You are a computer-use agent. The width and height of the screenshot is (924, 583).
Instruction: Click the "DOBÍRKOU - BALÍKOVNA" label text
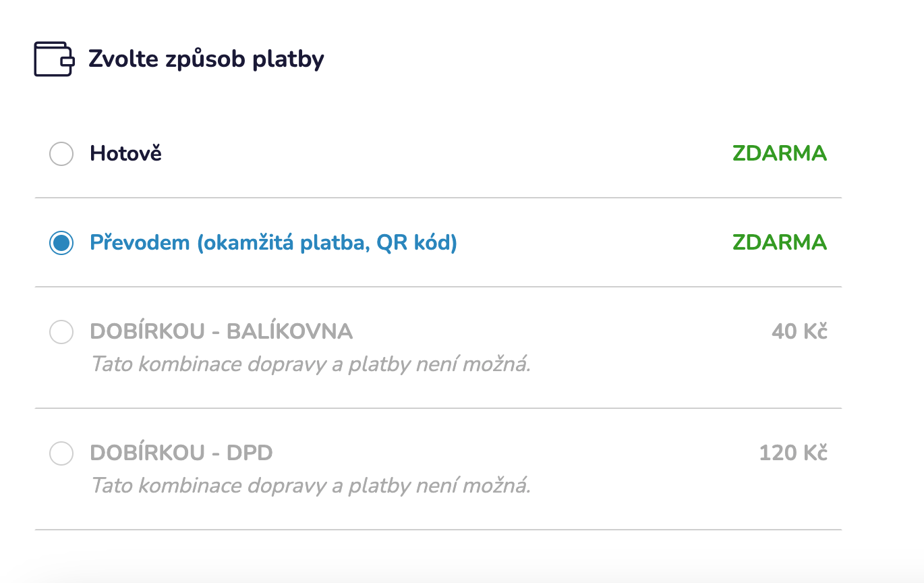(x=221, y=332)
